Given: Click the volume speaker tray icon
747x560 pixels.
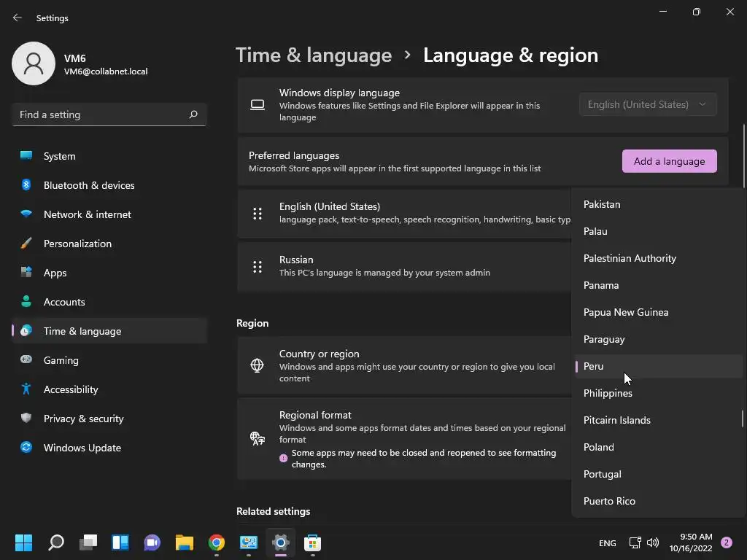Looking at the screenshot, I should tap(653, 542).
